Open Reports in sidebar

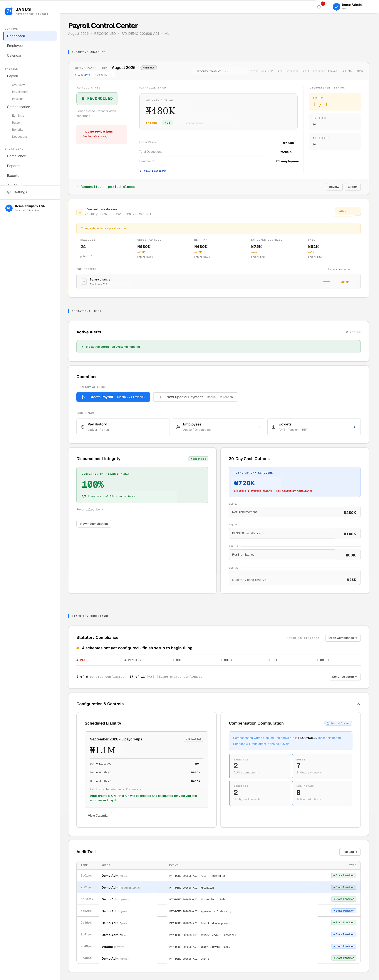pos(30,166)
